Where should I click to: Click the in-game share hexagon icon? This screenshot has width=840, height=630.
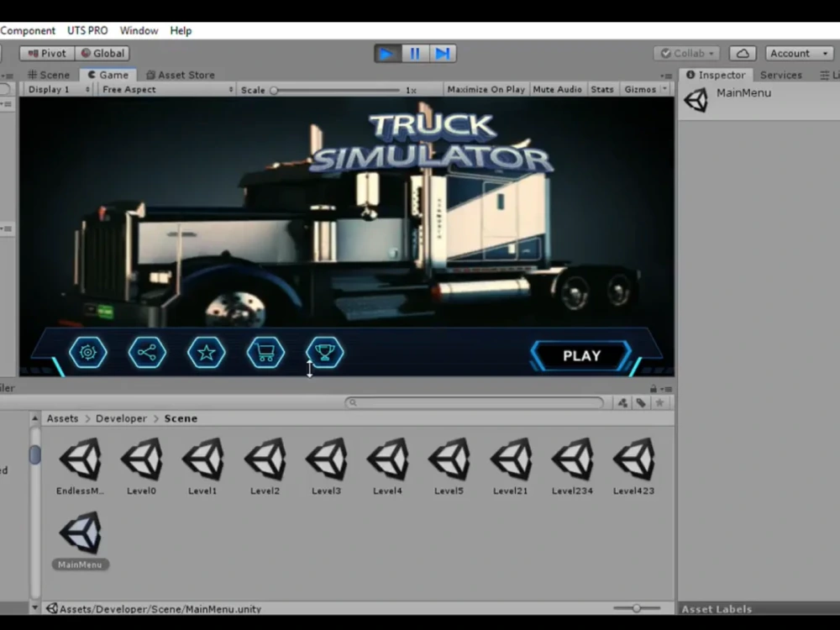(x=147, y=352)
